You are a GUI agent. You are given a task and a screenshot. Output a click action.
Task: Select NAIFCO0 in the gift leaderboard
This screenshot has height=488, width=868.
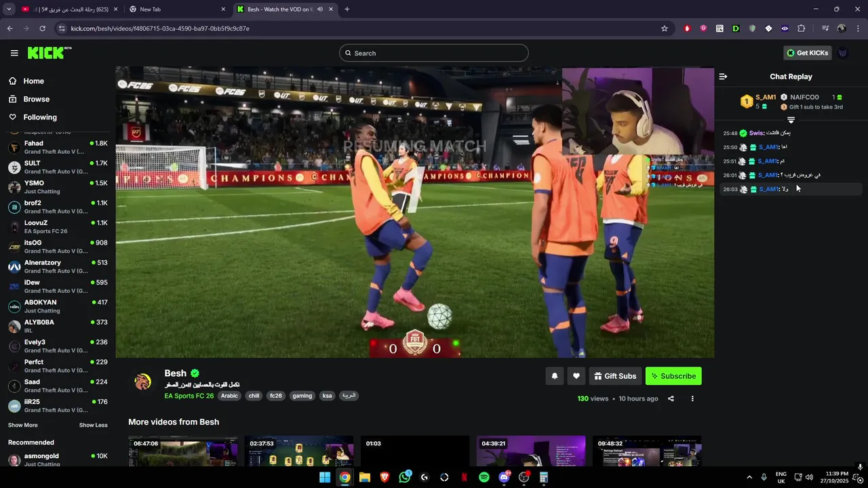[x=804, y=98]
